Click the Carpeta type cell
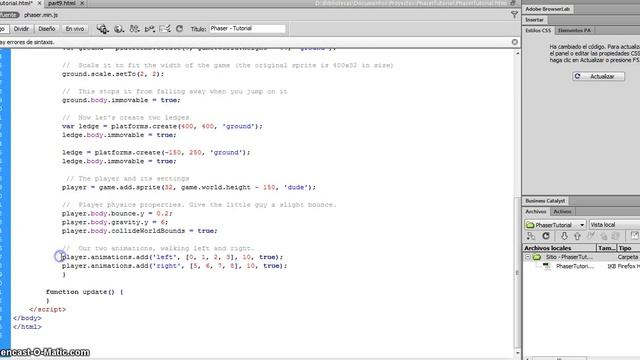The width and height of the screenshot is (640, 360). pos(628,257)
